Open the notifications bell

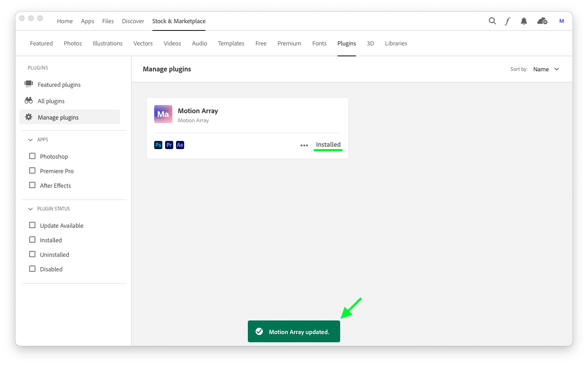(x=524, y=21)
